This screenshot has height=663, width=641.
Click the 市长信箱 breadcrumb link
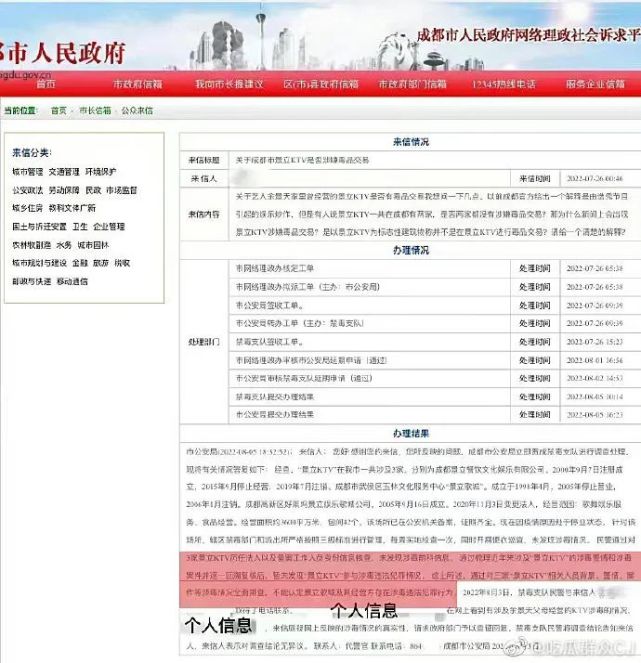[x=95, y=111]
